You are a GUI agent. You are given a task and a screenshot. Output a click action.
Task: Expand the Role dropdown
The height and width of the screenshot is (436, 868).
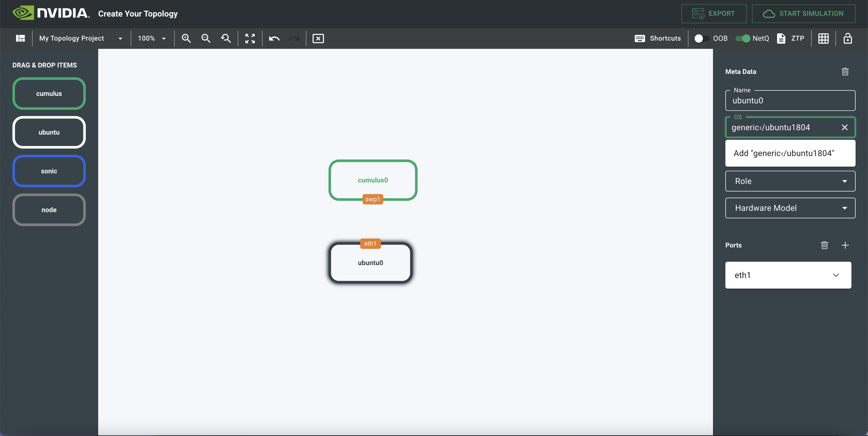tap(790, 181)
